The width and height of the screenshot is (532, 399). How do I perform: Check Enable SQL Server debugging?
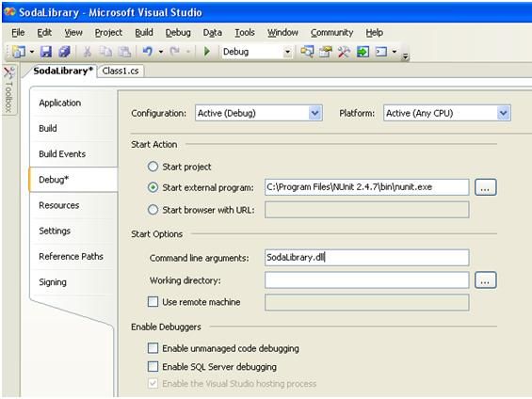pos(153,366)
